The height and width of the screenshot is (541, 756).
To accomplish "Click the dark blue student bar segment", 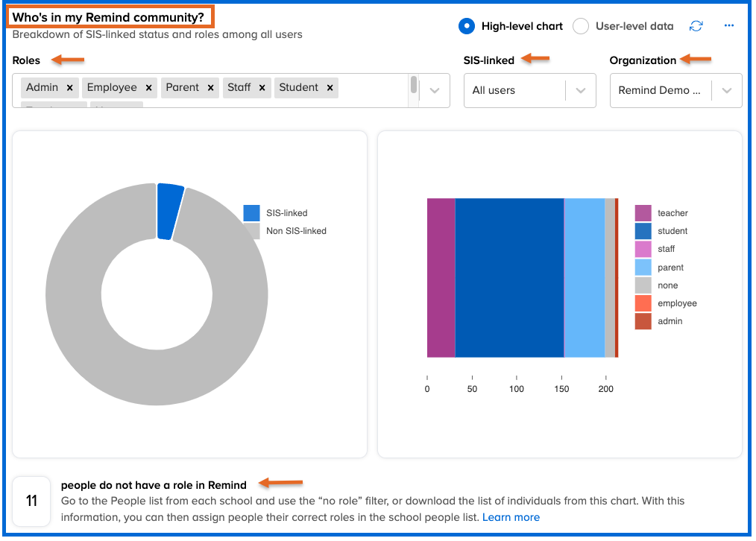I will point(509,278).
